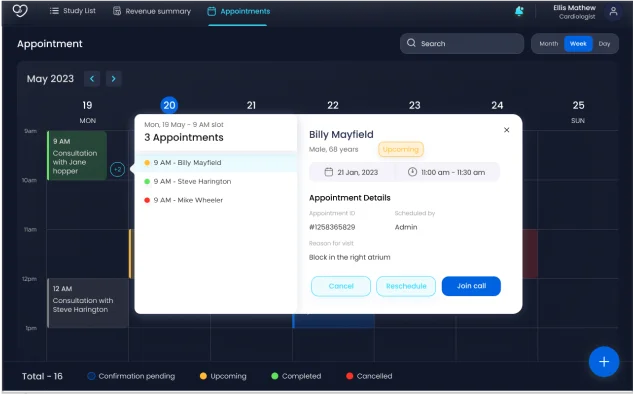Screen dimensions: 633x394
Task: Select day 25 SUN header
Action: [x=578, y=111]
